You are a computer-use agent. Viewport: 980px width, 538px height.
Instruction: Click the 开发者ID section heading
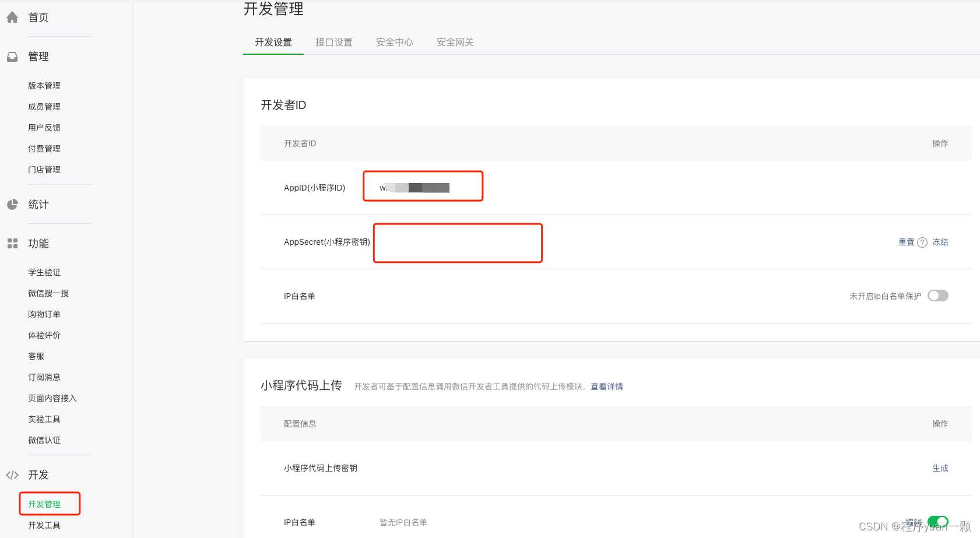pos(283,105)
